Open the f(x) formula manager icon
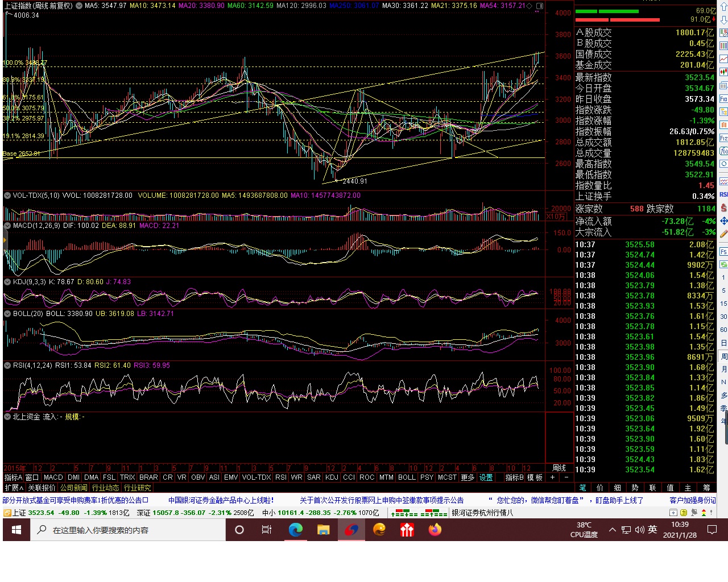728x582 pixels. (723, 151)
